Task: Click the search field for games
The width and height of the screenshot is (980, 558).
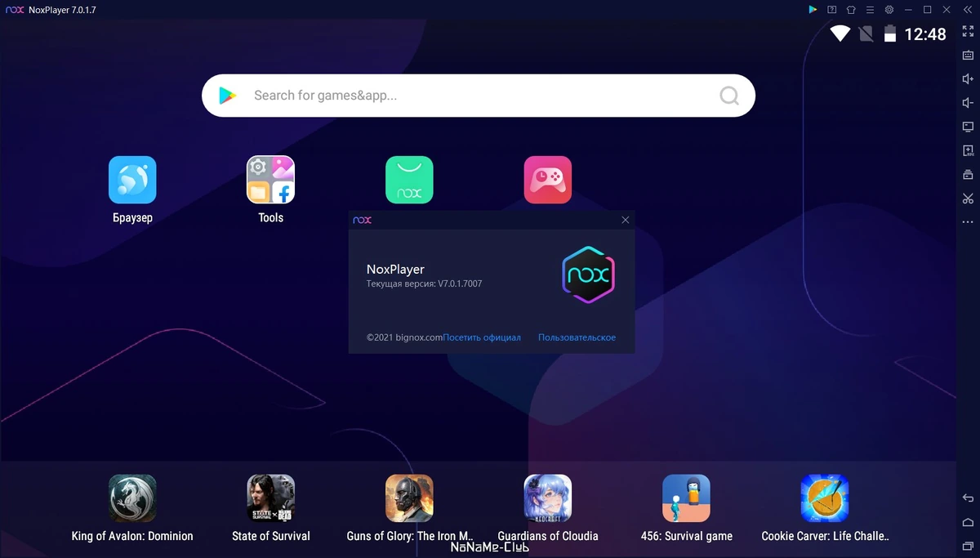Action: [x=478, y=96]
